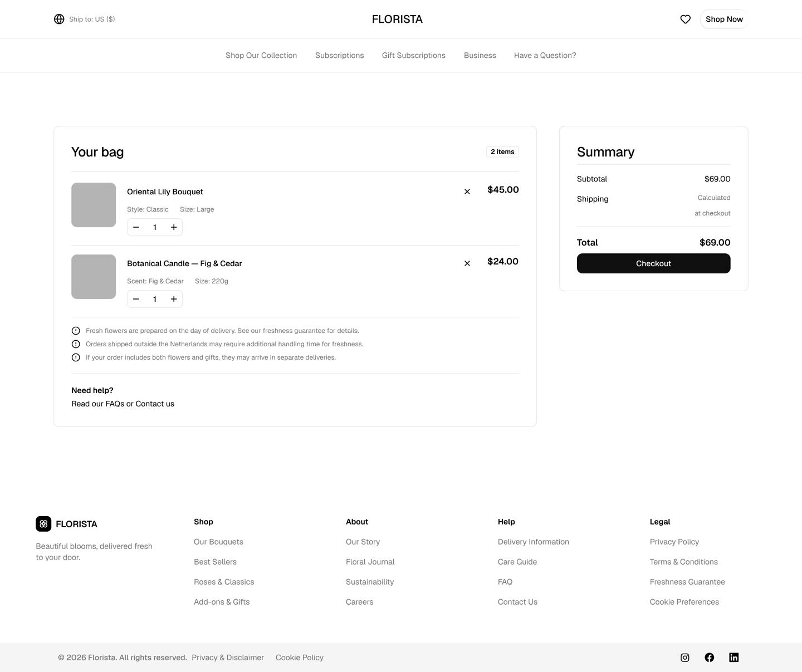Viewport: 802px width, 672px height.
Task: Click the heart wishlist icon
Action: click(685, 19)
